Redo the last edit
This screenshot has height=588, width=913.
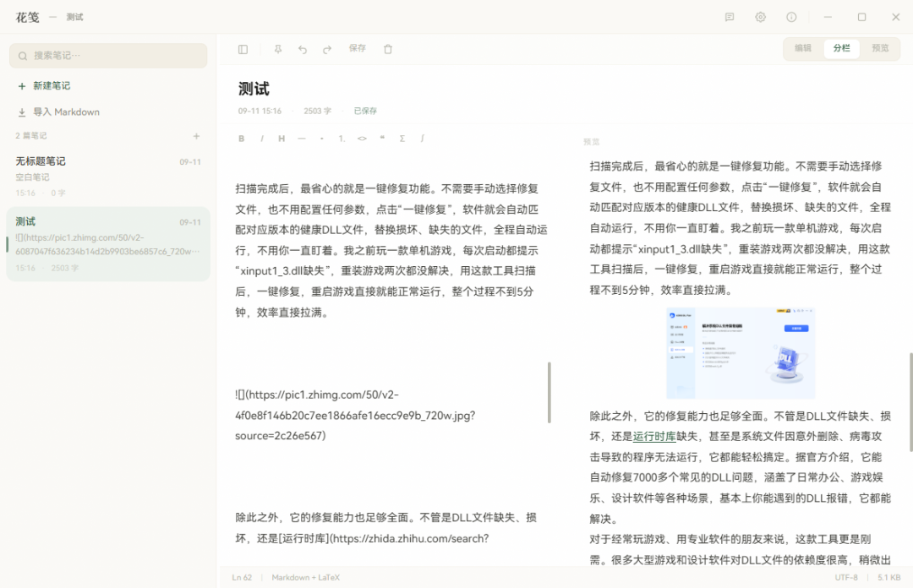pyautogui.click(x=326, y=50)
